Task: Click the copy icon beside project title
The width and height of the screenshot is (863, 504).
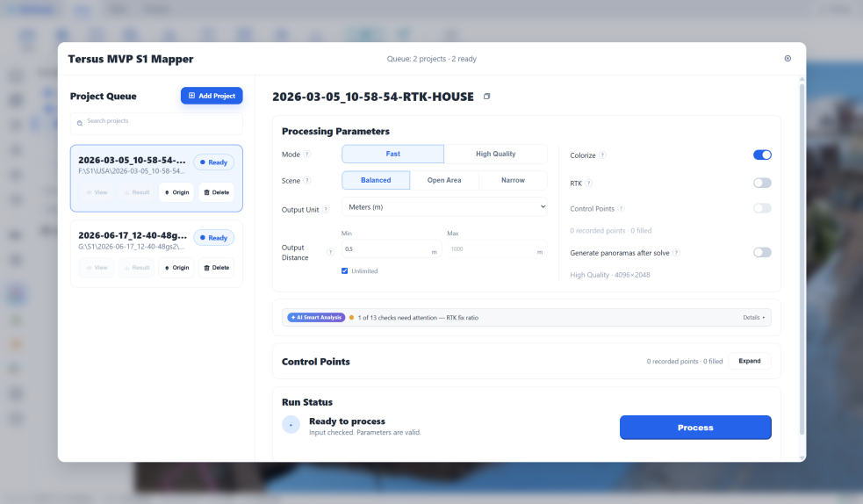Action: (x=486, y=97)
